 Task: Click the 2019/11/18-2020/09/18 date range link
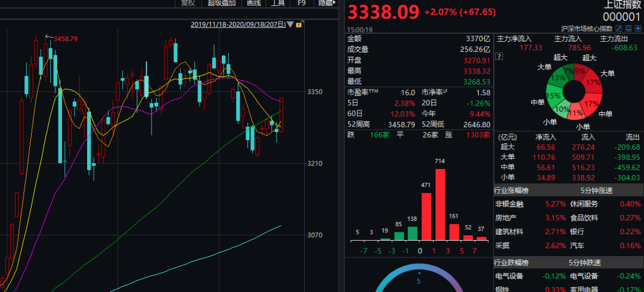point(238,24)
